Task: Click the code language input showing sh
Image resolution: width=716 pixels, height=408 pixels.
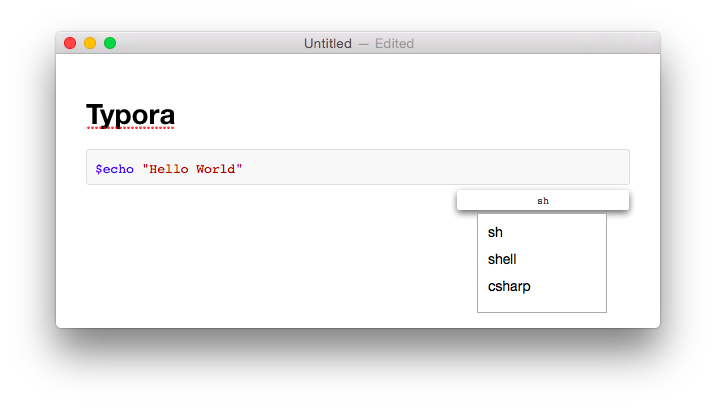Action: [x=543, y=201]
